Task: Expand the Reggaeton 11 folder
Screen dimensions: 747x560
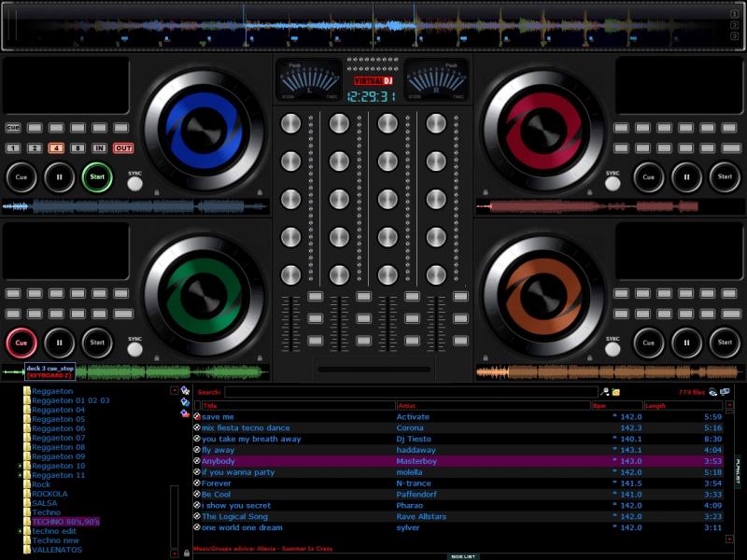Action: [x=20, y=475]
